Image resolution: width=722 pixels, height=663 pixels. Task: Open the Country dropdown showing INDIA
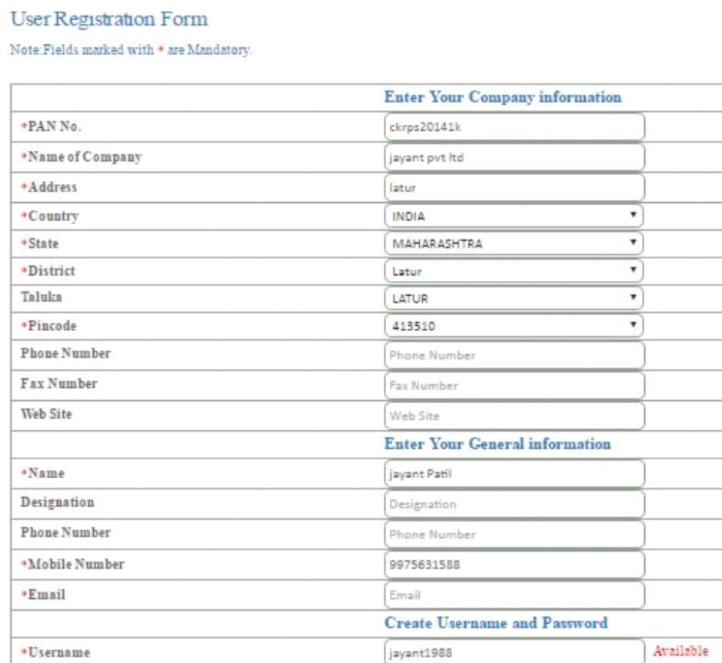(x=514, y=216)
